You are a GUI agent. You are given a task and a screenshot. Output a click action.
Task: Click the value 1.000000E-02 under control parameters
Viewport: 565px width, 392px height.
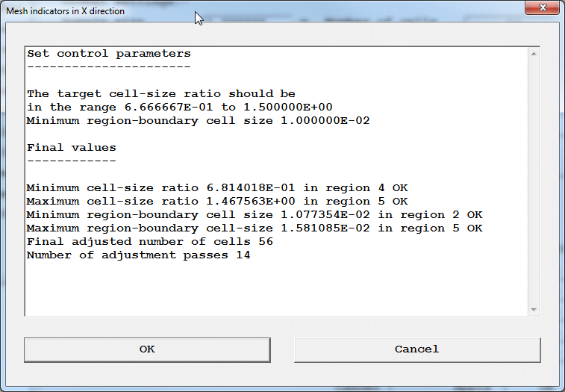[x=325, y=121]
